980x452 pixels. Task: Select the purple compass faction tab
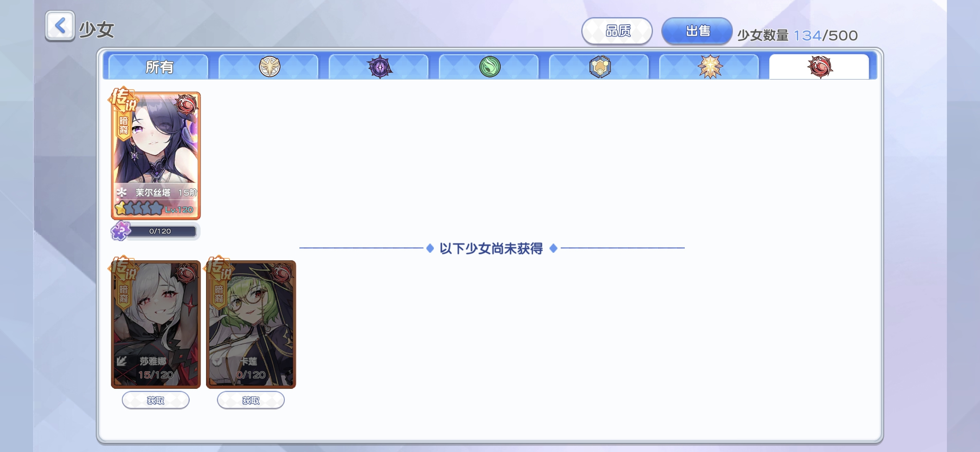coord(379,67)
